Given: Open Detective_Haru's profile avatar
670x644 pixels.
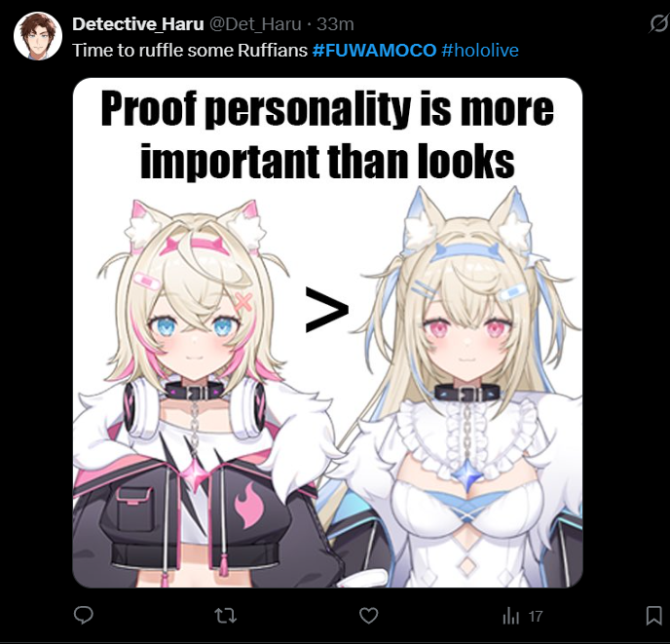Looking at the screenshot, I should tap(38, 36).
